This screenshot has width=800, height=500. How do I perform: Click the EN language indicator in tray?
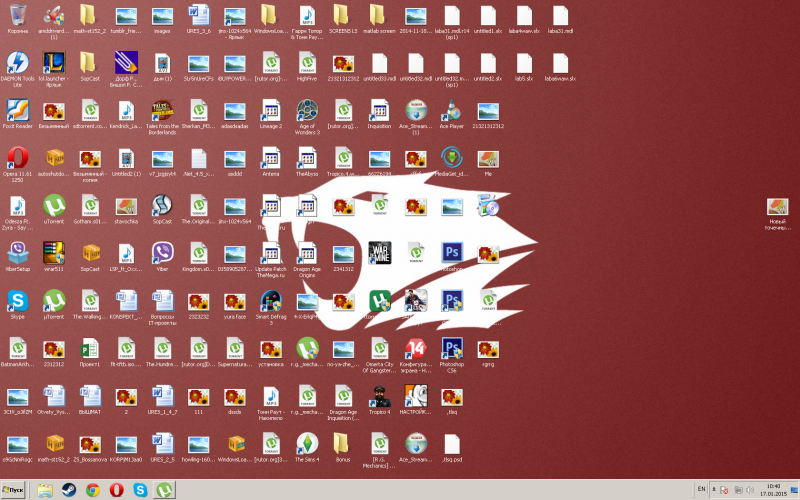702,489
